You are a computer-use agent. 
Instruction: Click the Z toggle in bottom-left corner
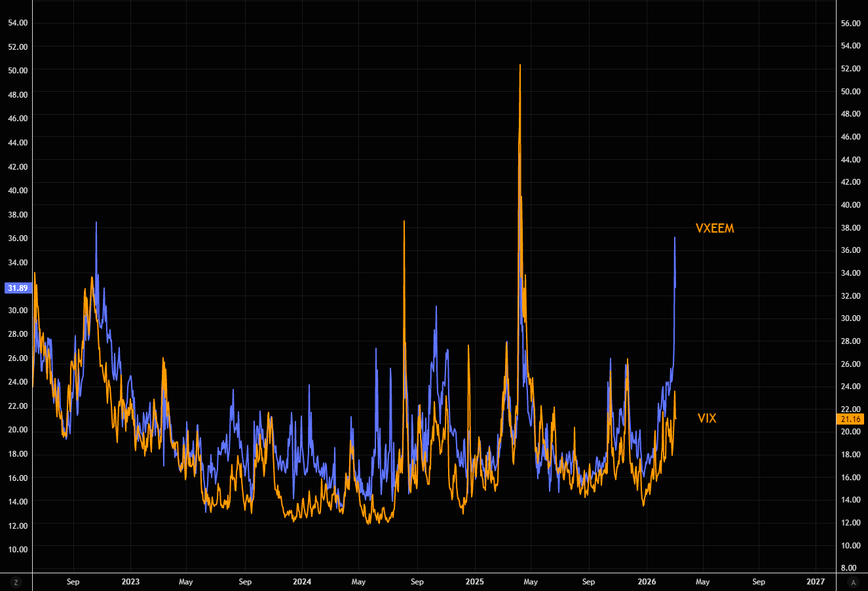(15, 582)
